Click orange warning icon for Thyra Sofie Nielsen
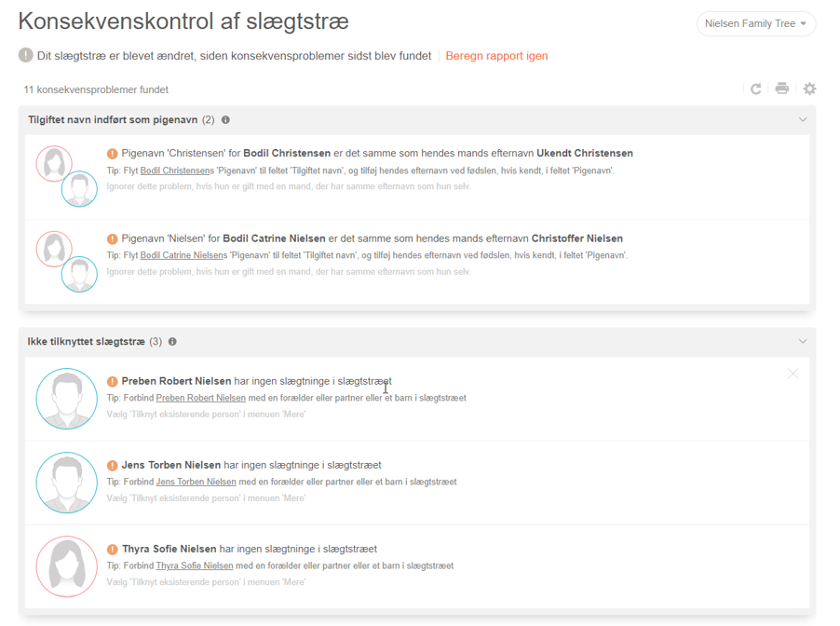840x626 pixels. coord(112,550)
